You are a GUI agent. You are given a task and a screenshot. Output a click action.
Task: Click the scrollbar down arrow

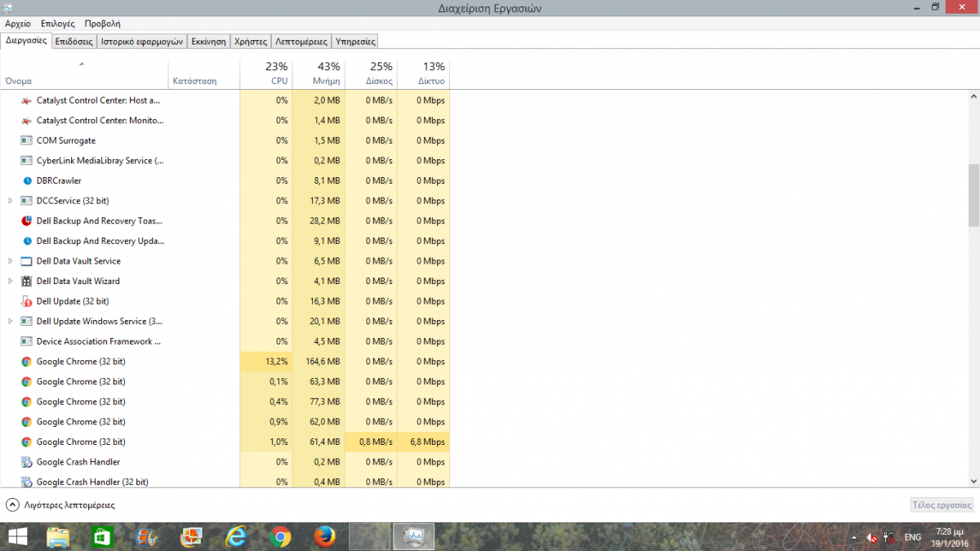point(973,482)
